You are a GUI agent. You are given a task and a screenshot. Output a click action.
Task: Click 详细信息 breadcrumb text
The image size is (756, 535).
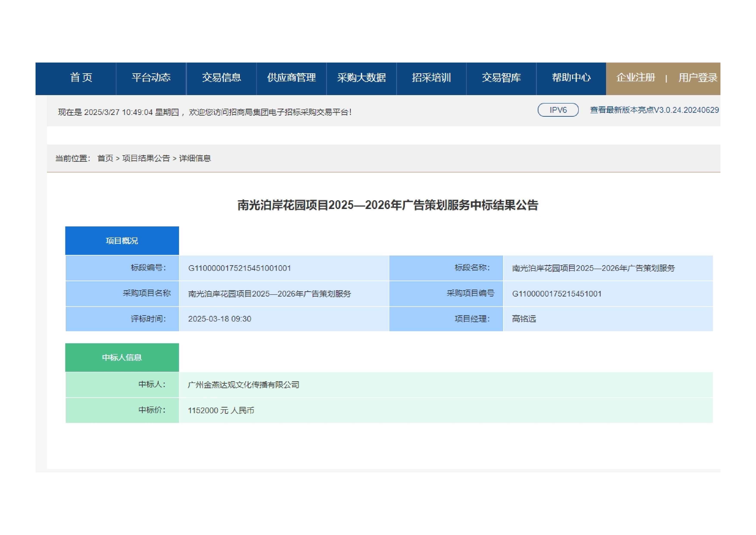coord(195,158)
